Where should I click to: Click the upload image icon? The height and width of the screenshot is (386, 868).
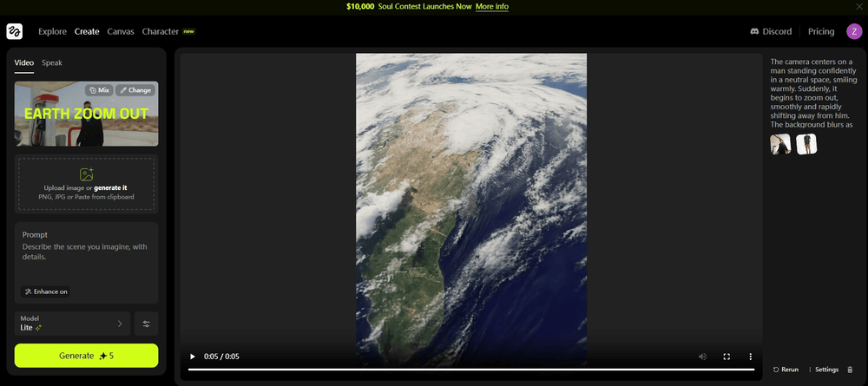coord(86,174)
